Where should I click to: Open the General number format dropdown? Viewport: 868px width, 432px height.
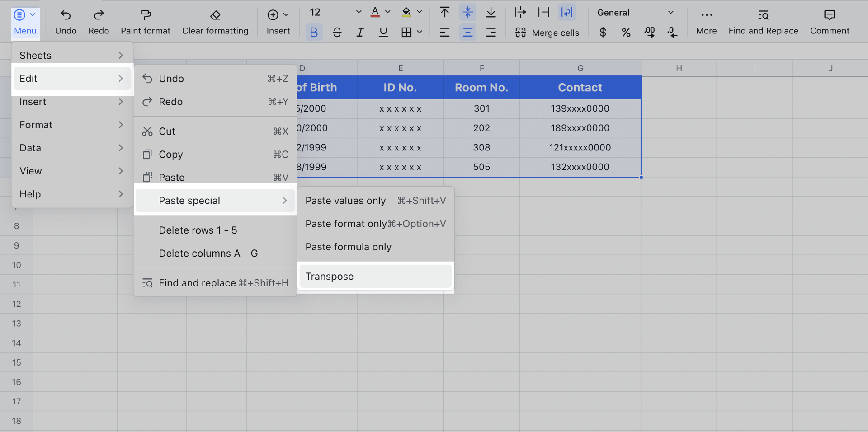tap(636, 12)
